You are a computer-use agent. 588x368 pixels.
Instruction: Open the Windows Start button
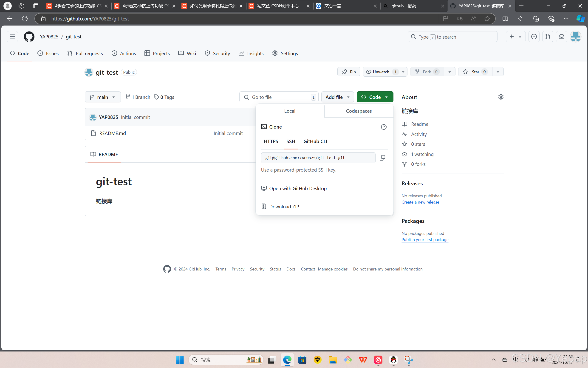(x=180, y=360)
